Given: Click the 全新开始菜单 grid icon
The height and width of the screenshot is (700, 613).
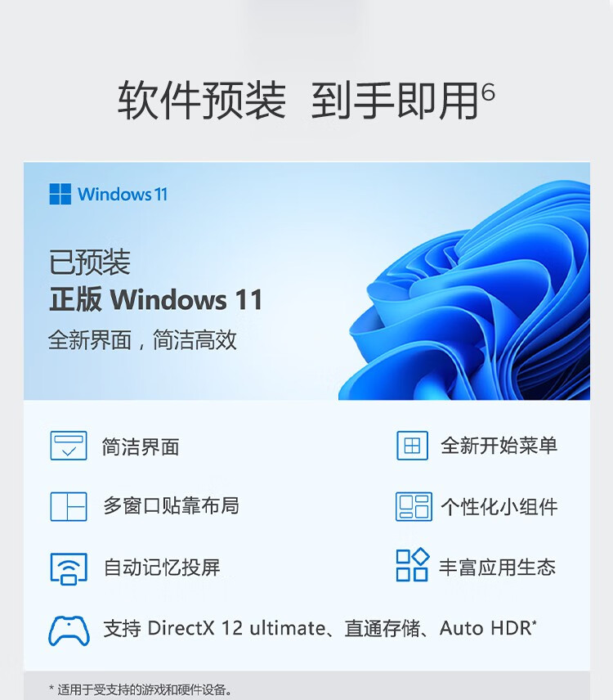Looking at the screenshot, I should (412, 446).
